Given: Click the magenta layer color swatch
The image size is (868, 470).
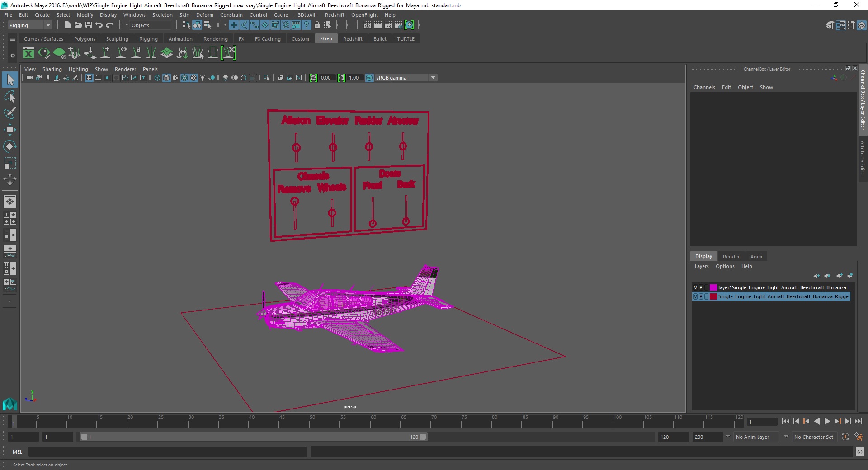Looking at the screenshot, I should pos(713,287).
